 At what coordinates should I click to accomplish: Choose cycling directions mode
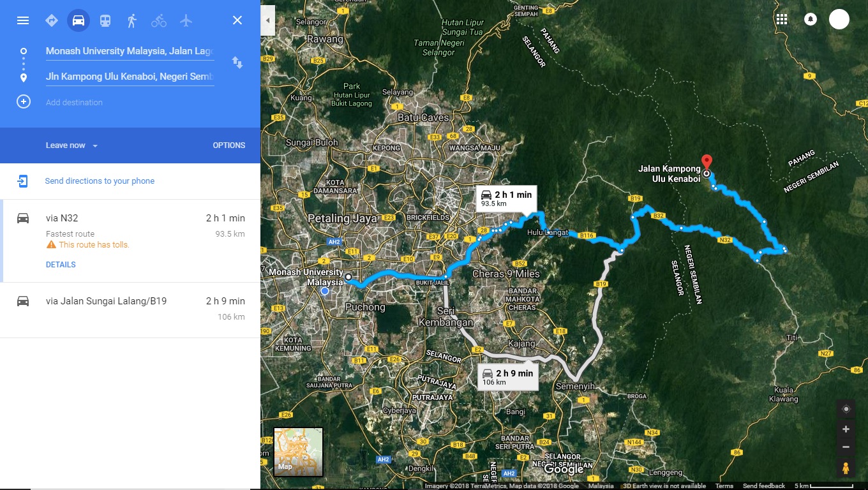coord(158,20)
